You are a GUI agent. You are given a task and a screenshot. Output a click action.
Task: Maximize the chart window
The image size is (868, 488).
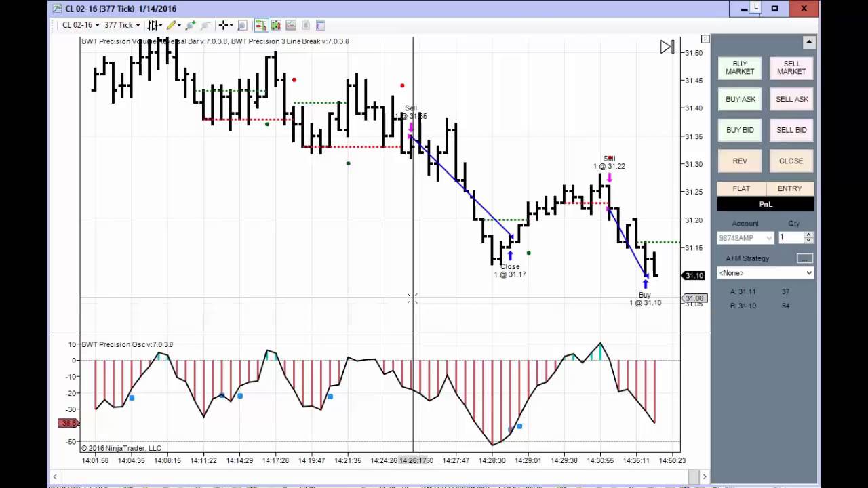click(x=774, y=9)
